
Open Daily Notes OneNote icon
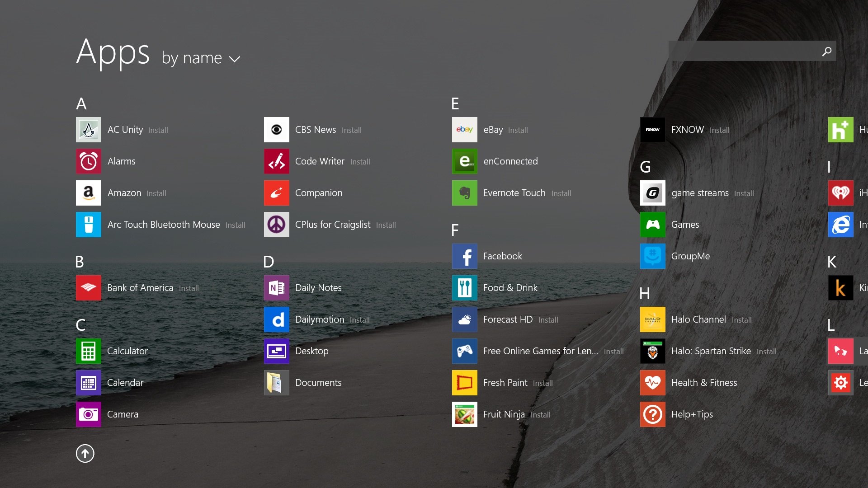pyautogui.click(x=277, y=288)
